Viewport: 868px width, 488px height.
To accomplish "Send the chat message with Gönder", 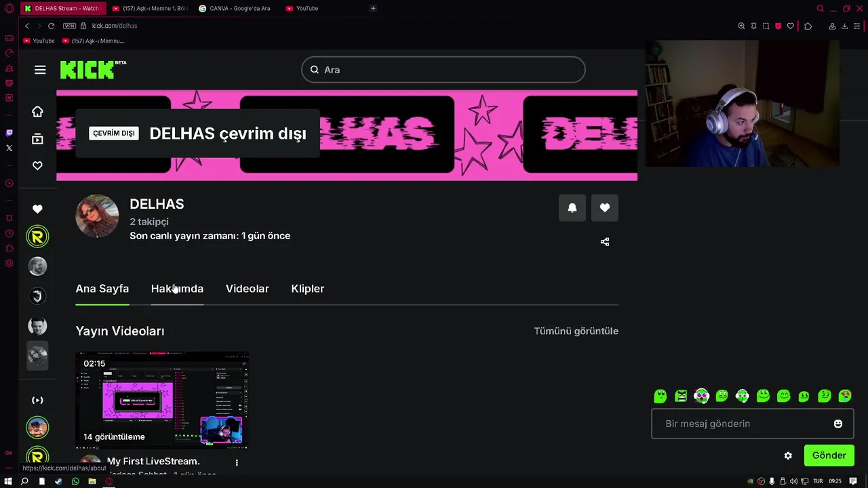I will (x=829, y=455).
